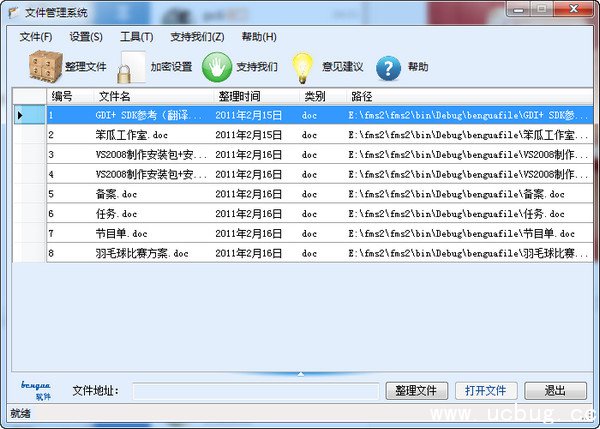Open the 设置(S) menu
This screenshot has height=429, width=600.
coord(86,37)
